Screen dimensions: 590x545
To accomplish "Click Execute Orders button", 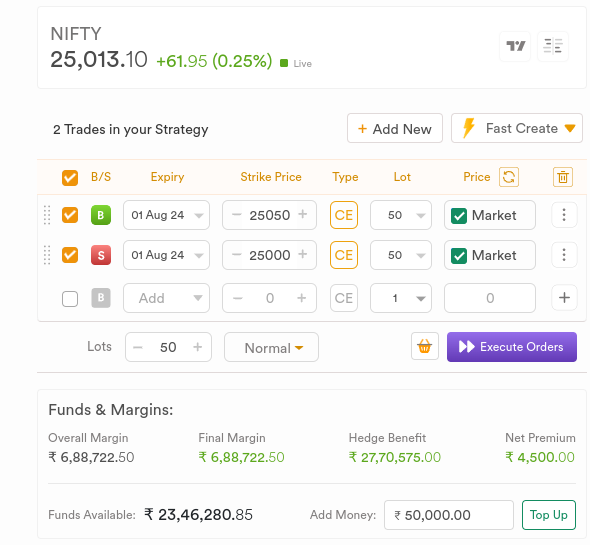I will tap(512, 347).
